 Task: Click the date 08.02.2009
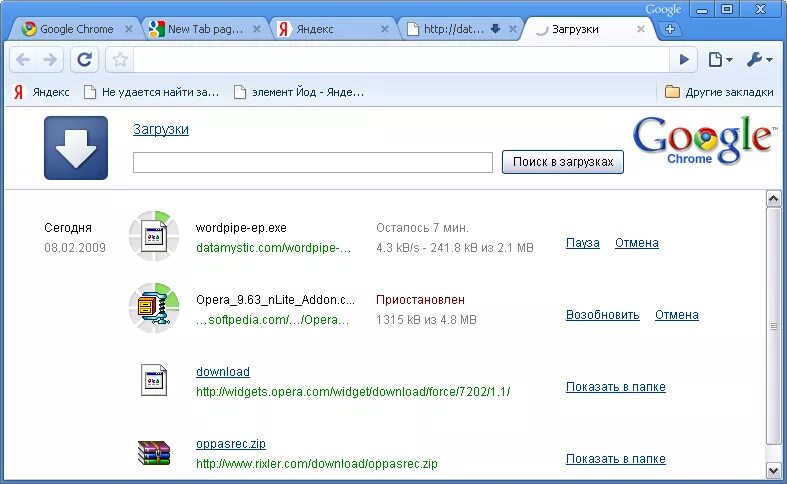pyautogui.click(x=75, y=248)
